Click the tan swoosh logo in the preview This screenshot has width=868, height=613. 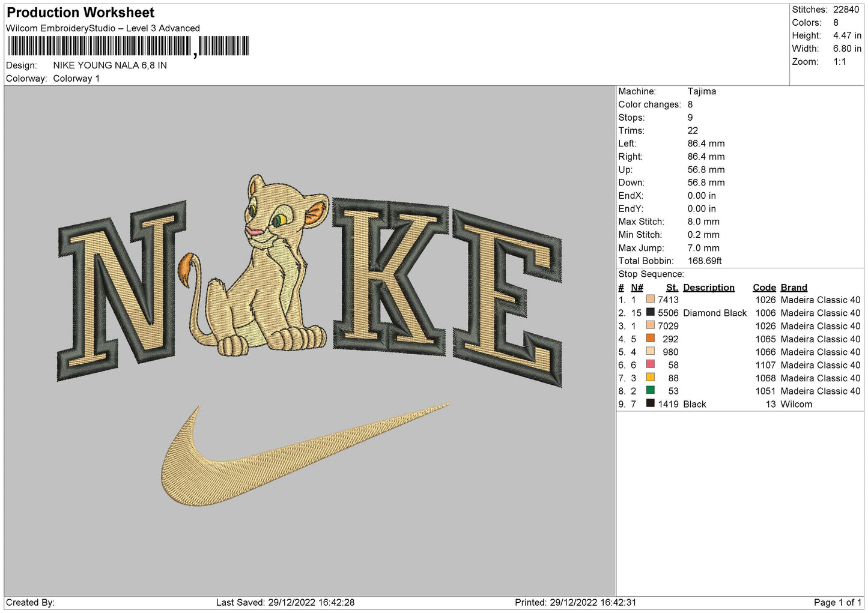[305, 454]
